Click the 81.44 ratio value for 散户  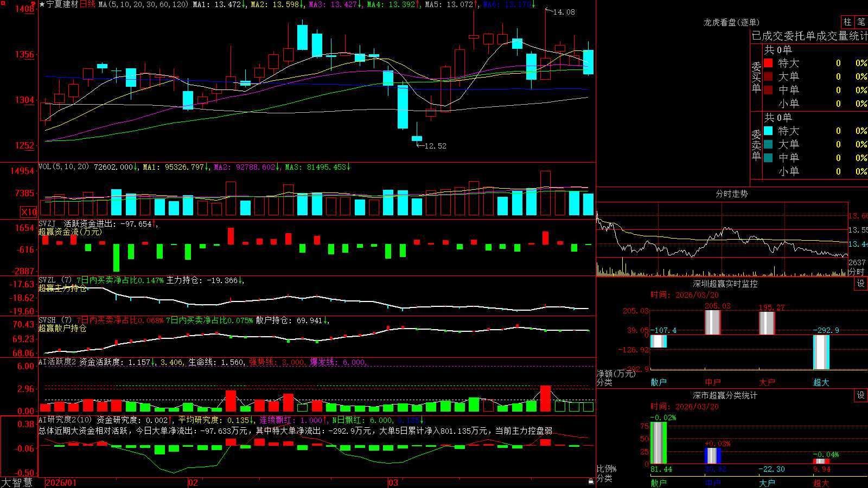click(x=661, y=469)
